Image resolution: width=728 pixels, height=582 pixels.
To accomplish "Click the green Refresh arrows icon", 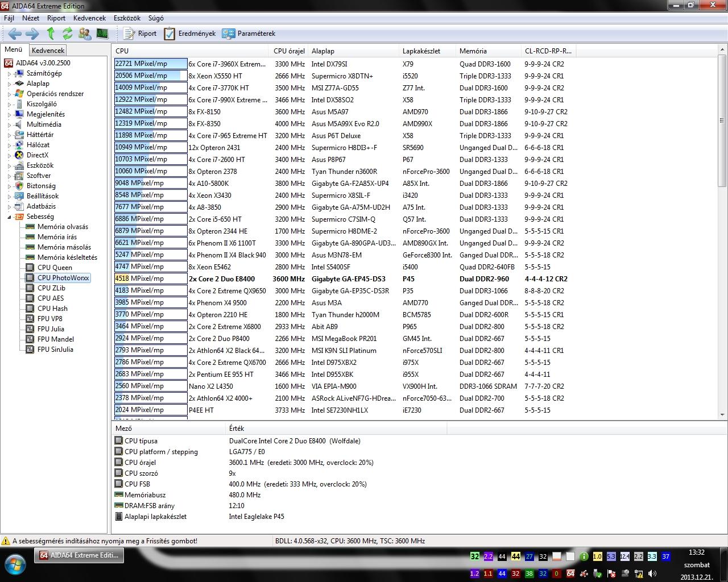I will [68, 34].
